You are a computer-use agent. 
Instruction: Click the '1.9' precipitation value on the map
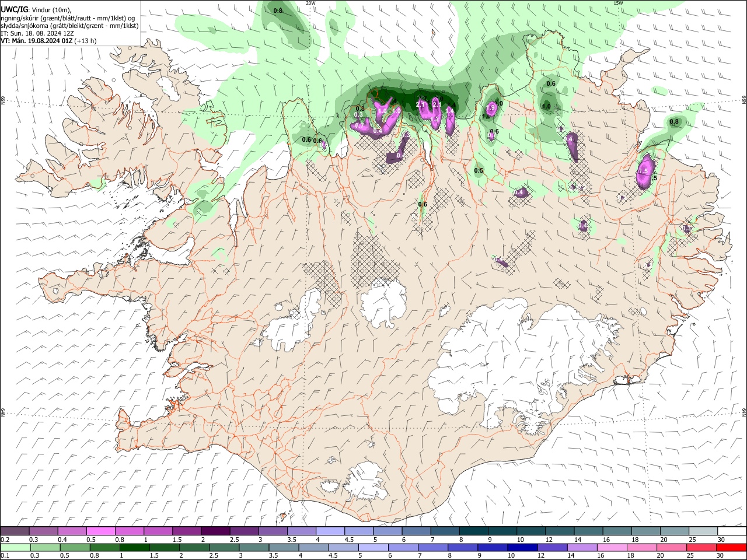pos(490,107)
